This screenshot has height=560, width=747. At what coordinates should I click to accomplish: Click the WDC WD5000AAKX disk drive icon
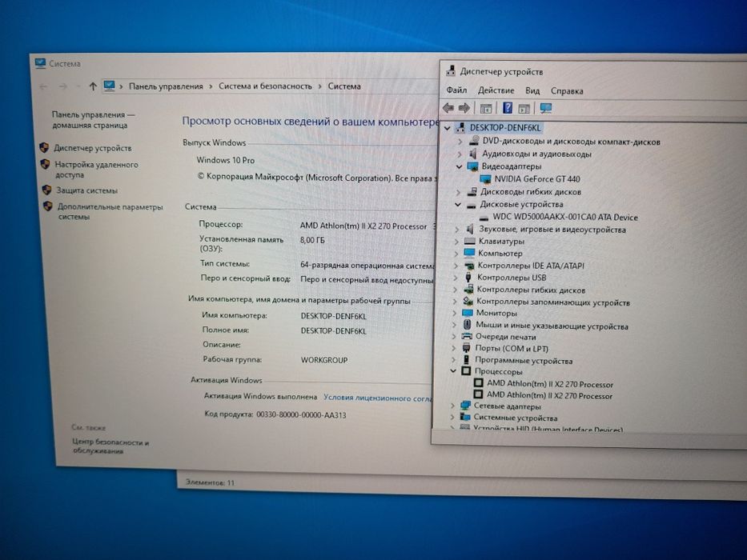coord(484,218)
